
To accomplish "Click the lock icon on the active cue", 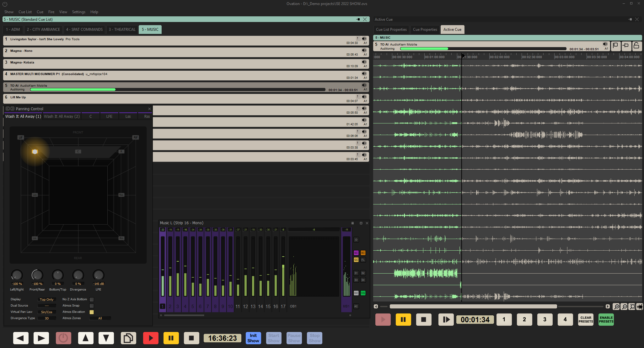I will point(636,46).
